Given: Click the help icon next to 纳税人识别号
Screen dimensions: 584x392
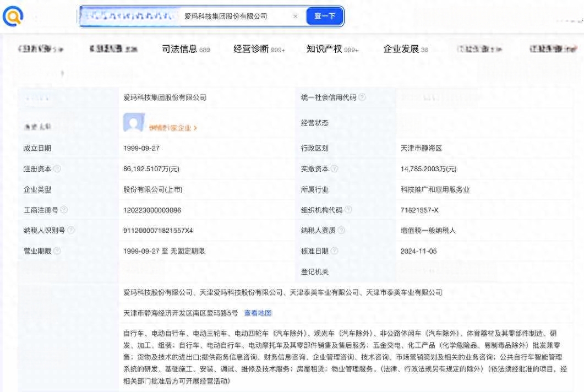Looking at the screenshot, I should click(x=71, y=230).
